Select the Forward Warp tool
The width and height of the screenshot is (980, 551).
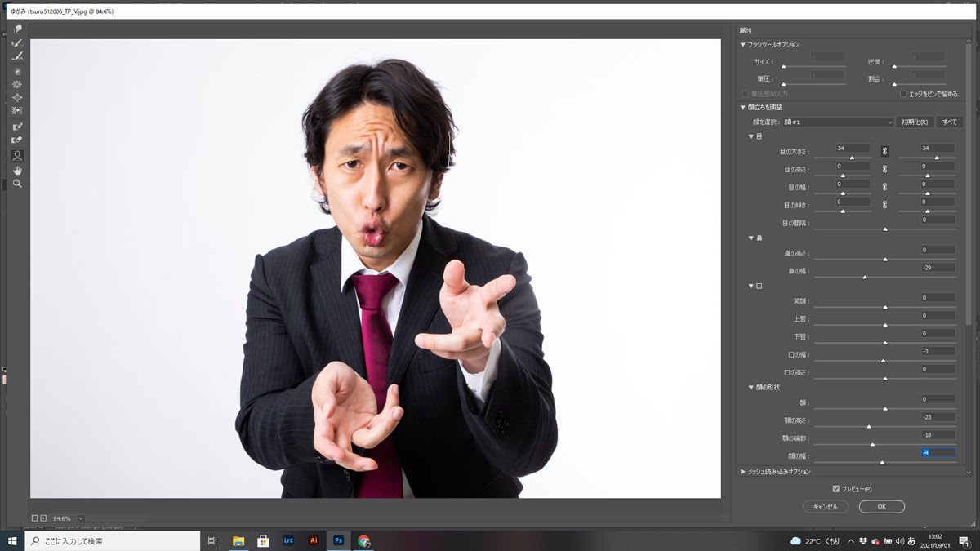point(18,29)
